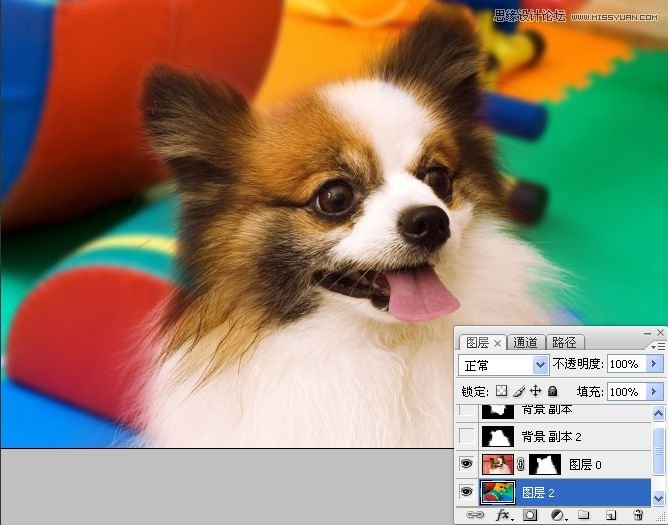Screen dimensions: 668x525
Task: Select layer name 图层 0
Action: 585,464
